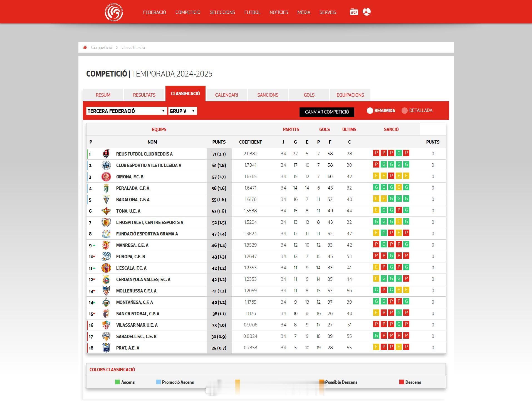Click Reus Futbol Club Reddis crest
The width and height of the screenshot is (532, 401).
[x=106, y=154]
